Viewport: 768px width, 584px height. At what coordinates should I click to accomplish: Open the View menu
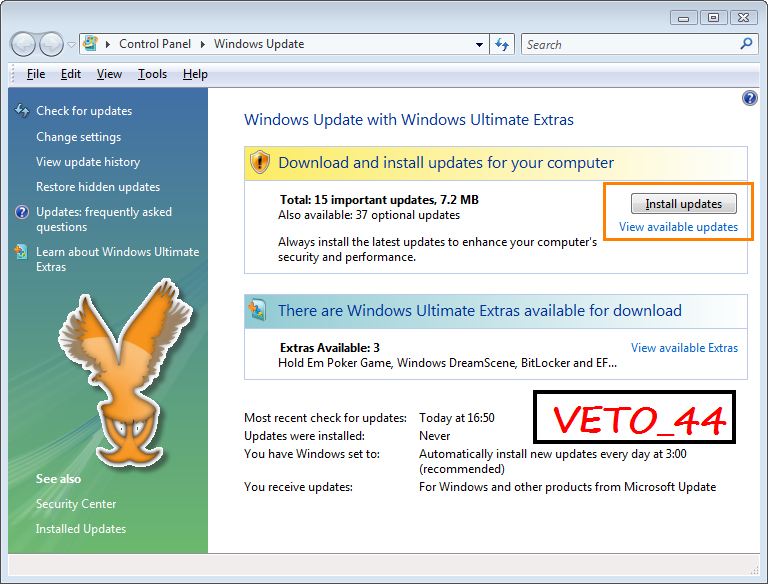pos(109,74)
